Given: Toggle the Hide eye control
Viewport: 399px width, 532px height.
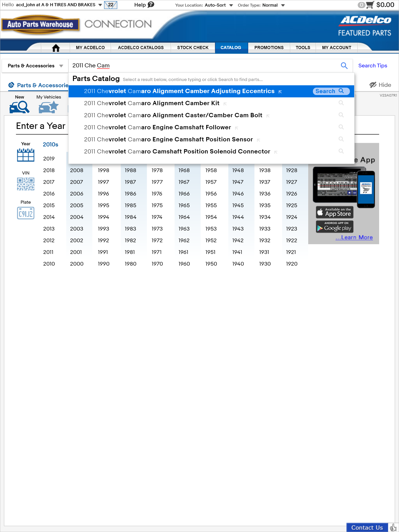Looking at the screenshot, I should 380,85.
